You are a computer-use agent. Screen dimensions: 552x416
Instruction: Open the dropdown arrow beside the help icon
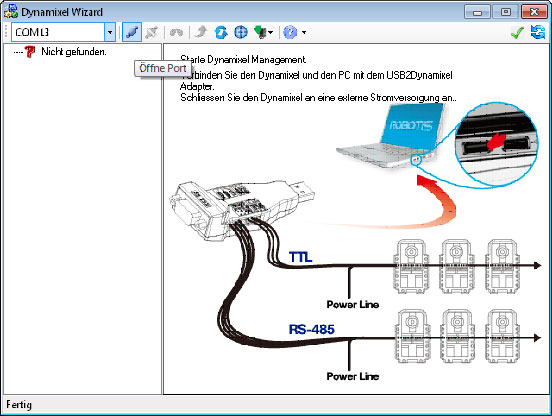pyautogui.click(x=304, y=32)
